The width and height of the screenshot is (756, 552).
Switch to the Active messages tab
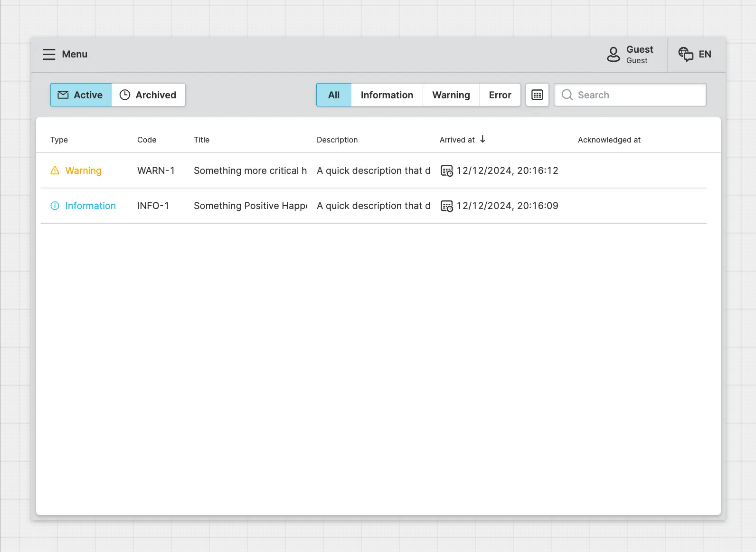coord(81,95)
